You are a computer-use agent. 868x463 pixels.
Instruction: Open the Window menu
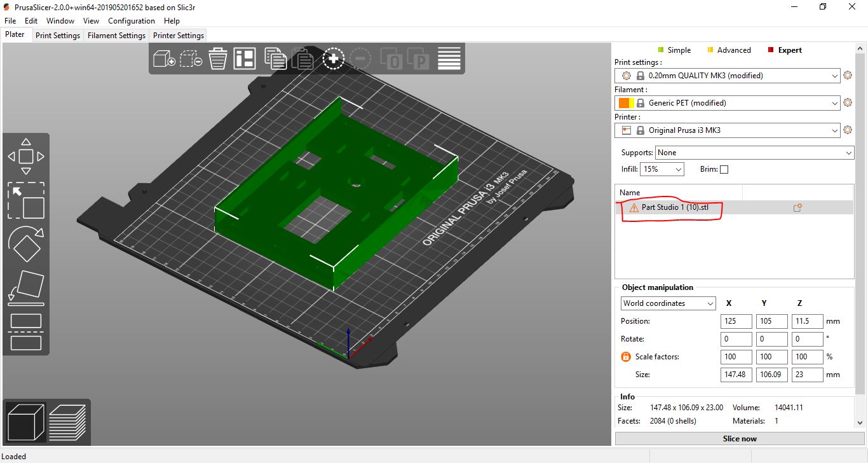tap(60, 21)
